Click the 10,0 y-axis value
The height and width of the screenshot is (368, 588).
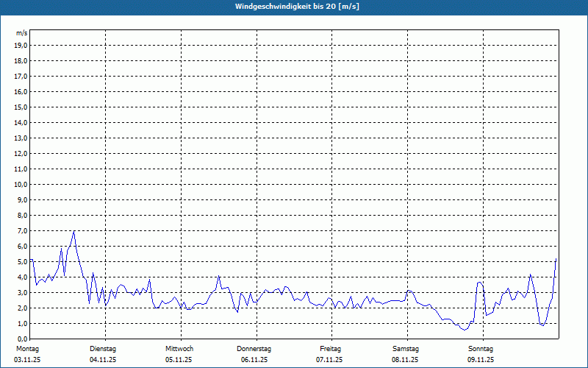tap(21, 184)
